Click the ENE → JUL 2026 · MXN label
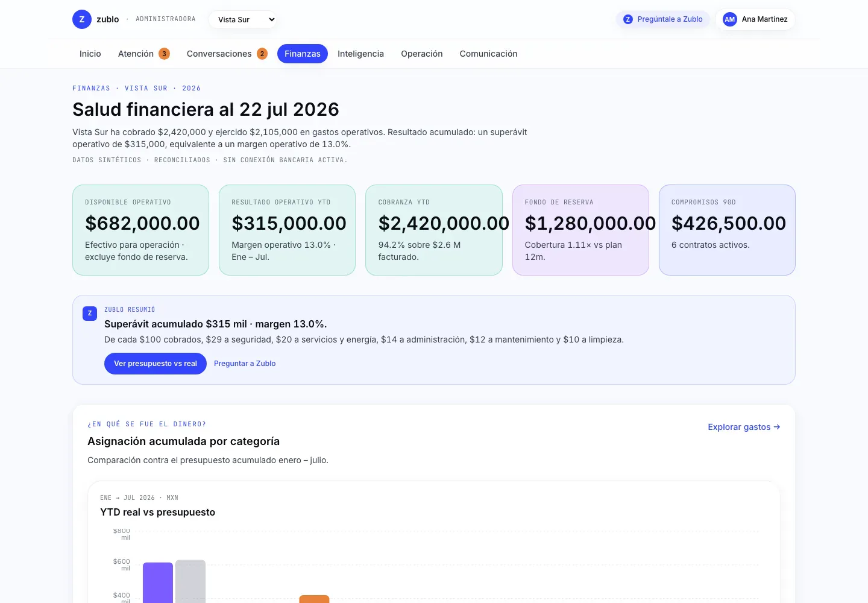This screenshot has height=603, width=868. [x=139, y=497]
